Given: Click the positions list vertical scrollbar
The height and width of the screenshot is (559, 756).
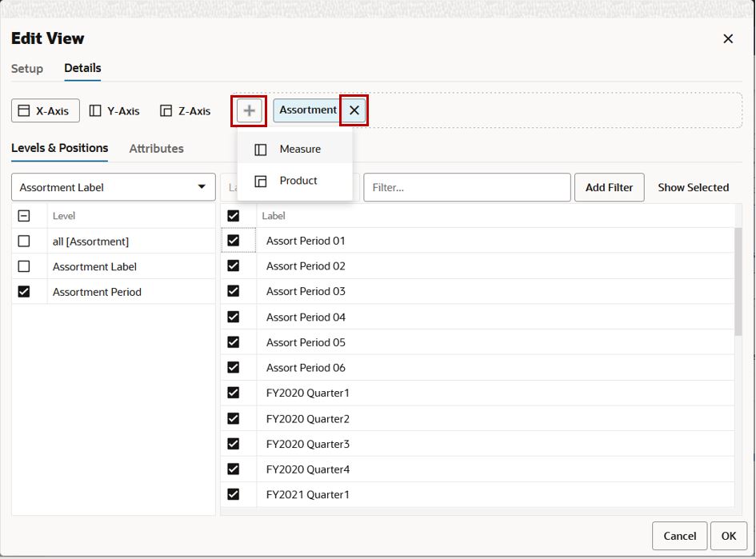Looking at the screenshot, I should pyautogui.click(x=738, y=282).
